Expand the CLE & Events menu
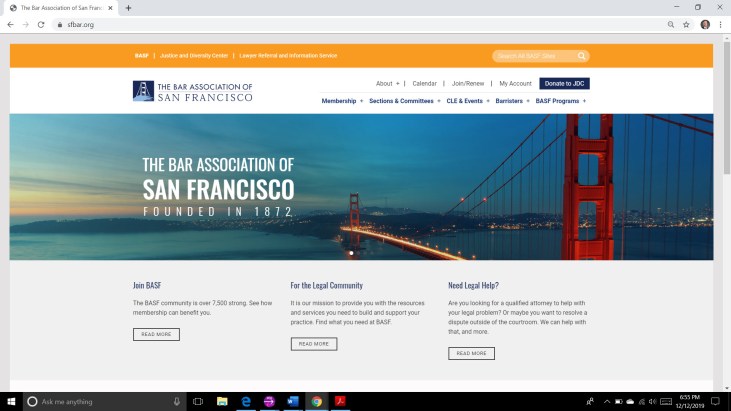 pos(468,101)
